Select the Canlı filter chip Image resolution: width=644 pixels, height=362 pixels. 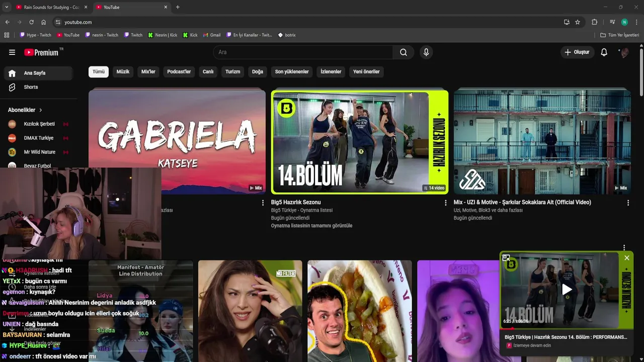(208, 71)
